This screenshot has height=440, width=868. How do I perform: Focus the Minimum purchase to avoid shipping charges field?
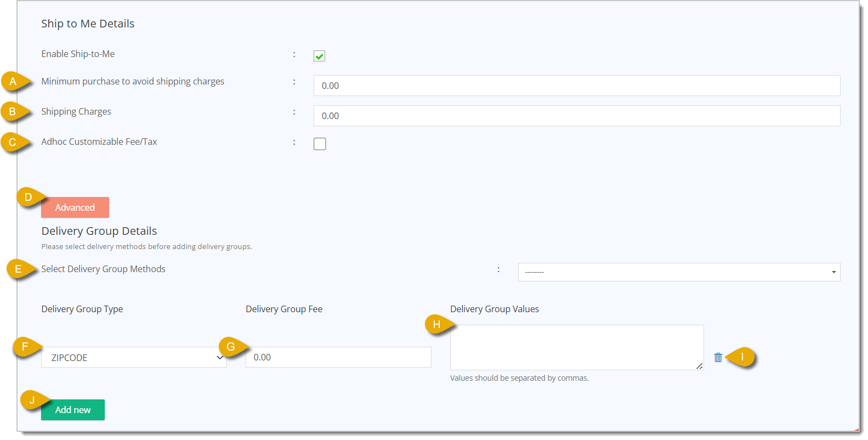coord(577,86)
